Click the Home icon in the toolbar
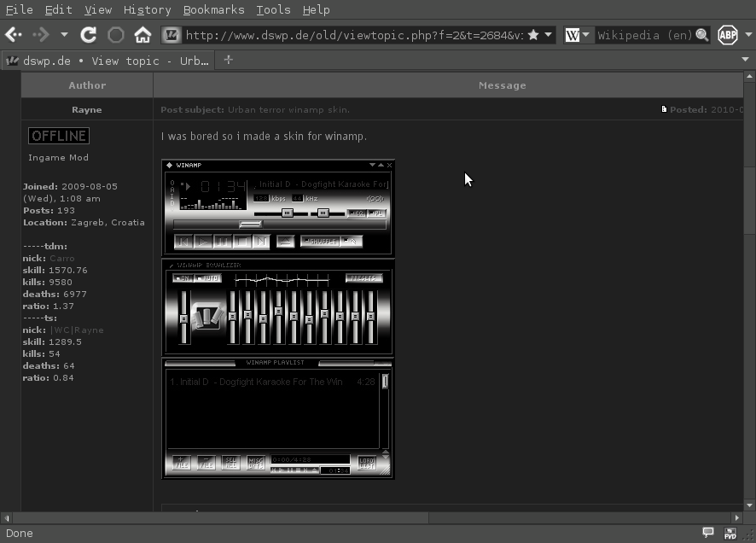 (142, 35)
